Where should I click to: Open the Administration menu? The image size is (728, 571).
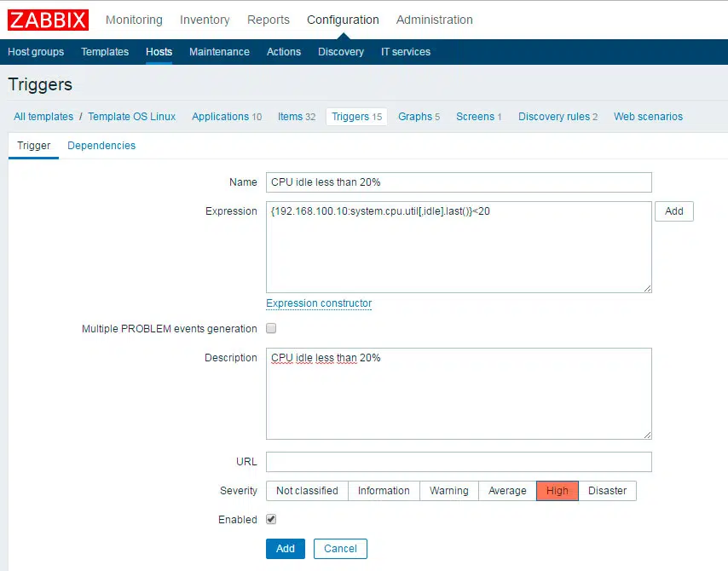click(434, 20)
